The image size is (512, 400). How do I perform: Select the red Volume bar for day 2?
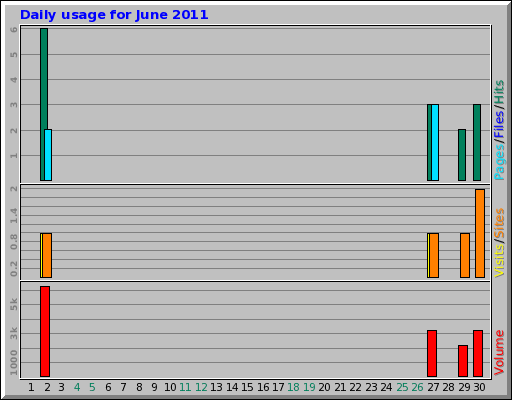coord(45,331)
